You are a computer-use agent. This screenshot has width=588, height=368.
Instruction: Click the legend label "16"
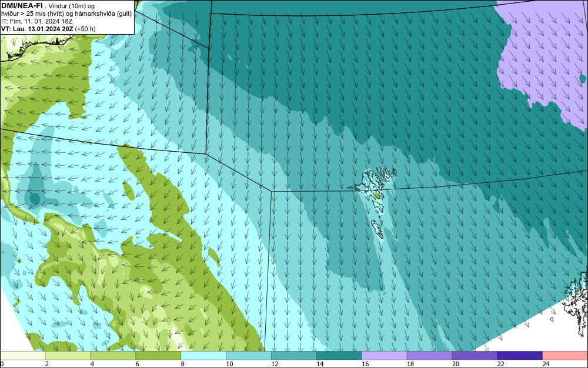[365, 364]
